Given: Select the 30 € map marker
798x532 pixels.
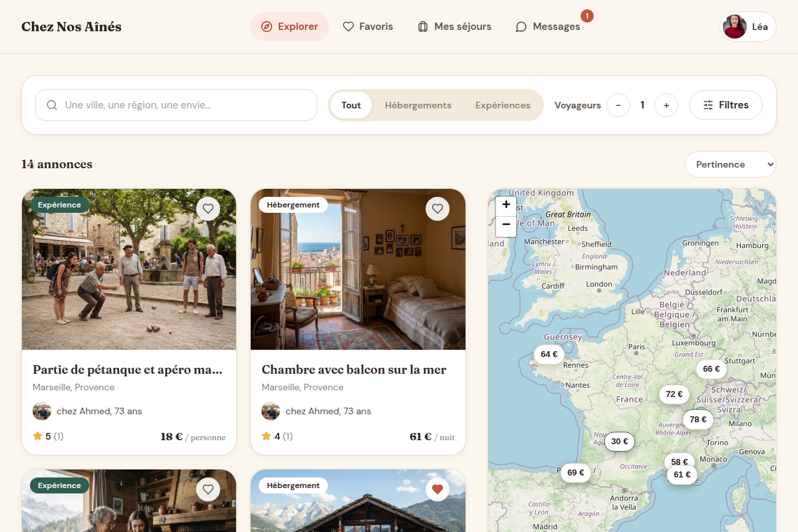Looking at the screenshot, I should (620, 442).
